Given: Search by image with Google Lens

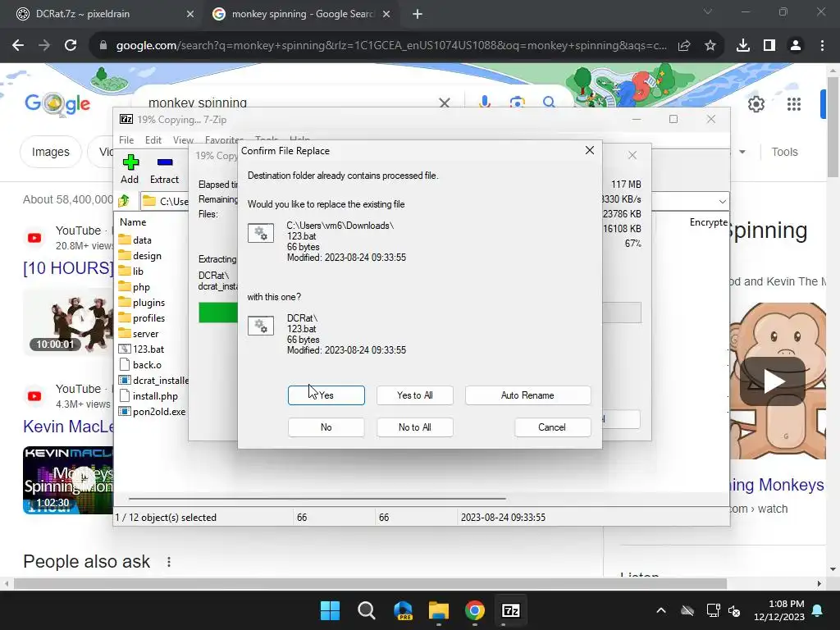Looking at the screenshot, I should 518,102.
